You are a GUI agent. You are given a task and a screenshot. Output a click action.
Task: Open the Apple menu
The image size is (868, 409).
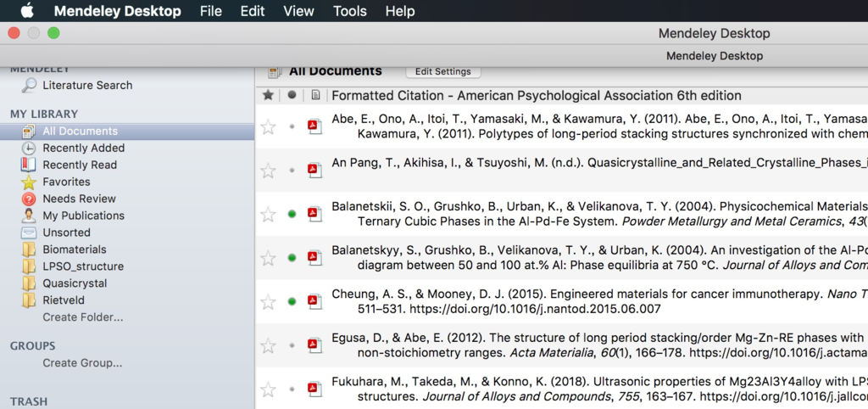pos(27,10)
